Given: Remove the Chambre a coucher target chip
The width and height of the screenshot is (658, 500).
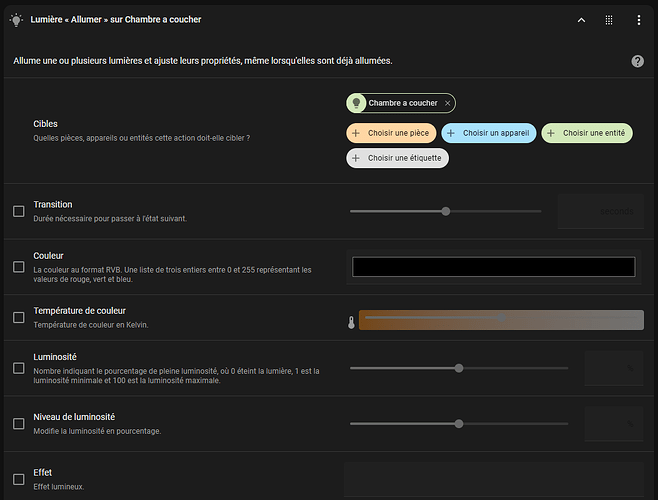Looking at the screenshot, I should [x=447, y=103].
